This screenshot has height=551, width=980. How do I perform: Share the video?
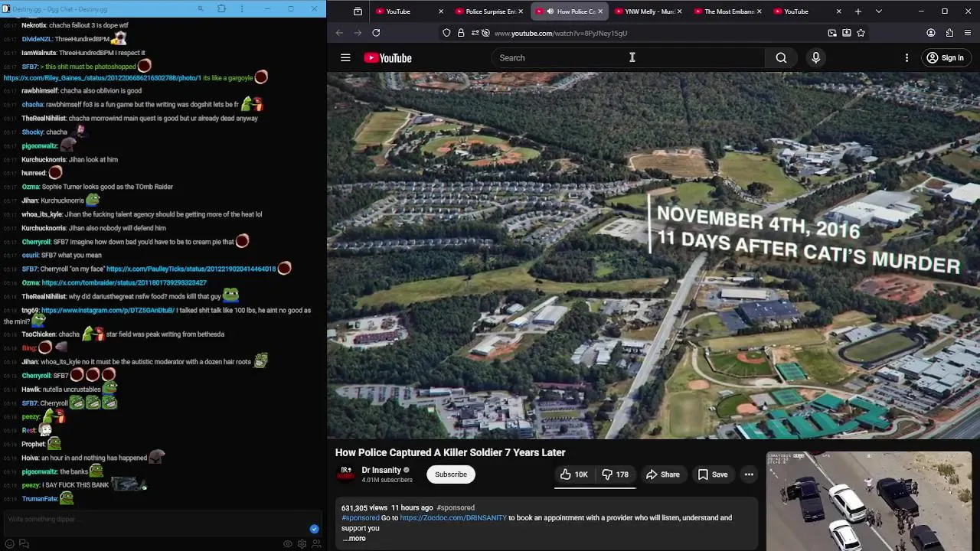pos(663,474)
